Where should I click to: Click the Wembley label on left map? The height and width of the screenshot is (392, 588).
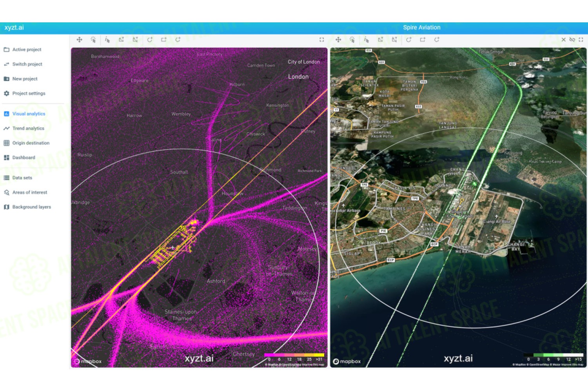(181, 114)
